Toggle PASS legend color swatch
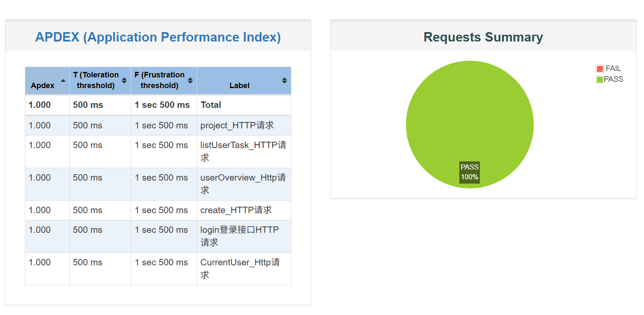 pyautogui.click(x=599, y=79)
